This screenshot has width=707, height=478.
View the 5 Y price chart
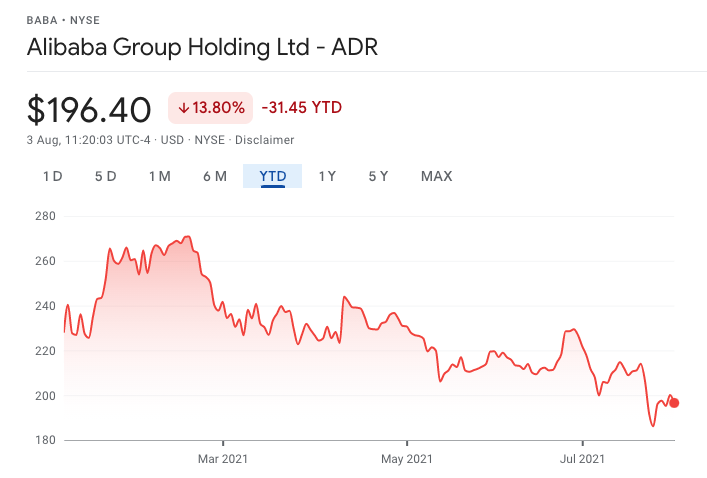tap(378, 177)
